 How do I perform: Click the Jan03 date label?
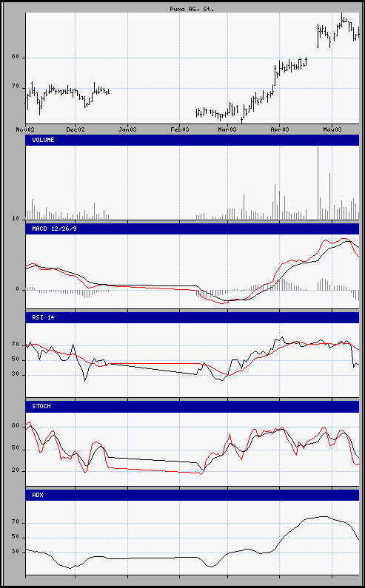pyautogui.click(x=127, y=129)
